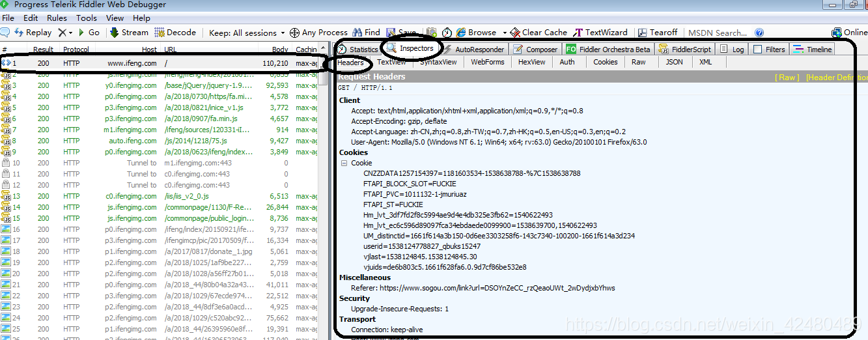Open the Help menu
The height and width of the screenshot is (340, 868).
(141, 18)
